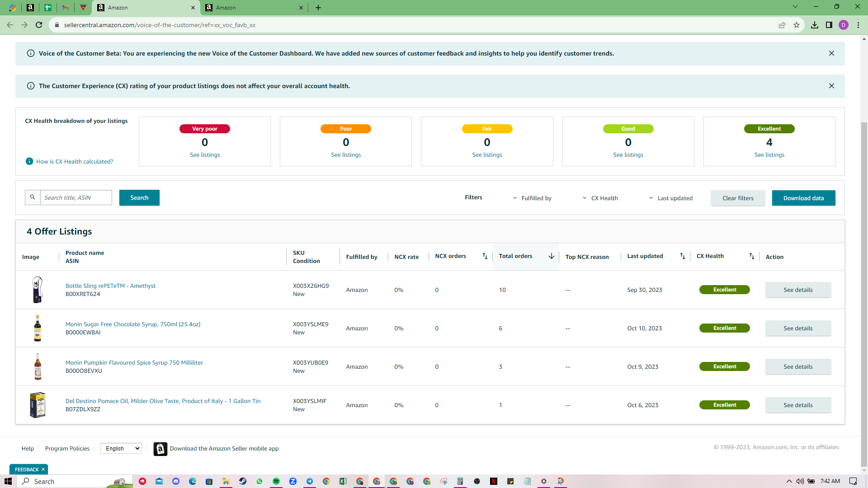Open the Del Destino Pomace Oil thumbnail
Screen dimensions: 868x488
click(x=38, y=405)
